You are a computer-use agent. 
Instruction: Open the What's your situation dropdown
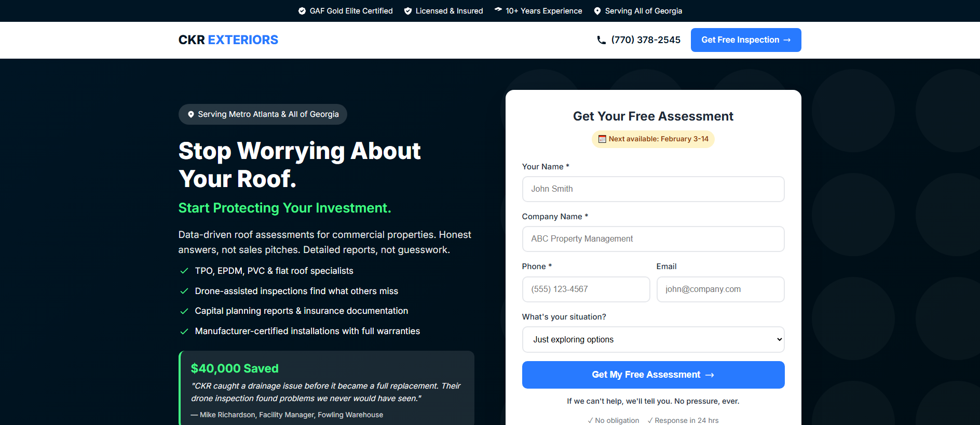653,339
